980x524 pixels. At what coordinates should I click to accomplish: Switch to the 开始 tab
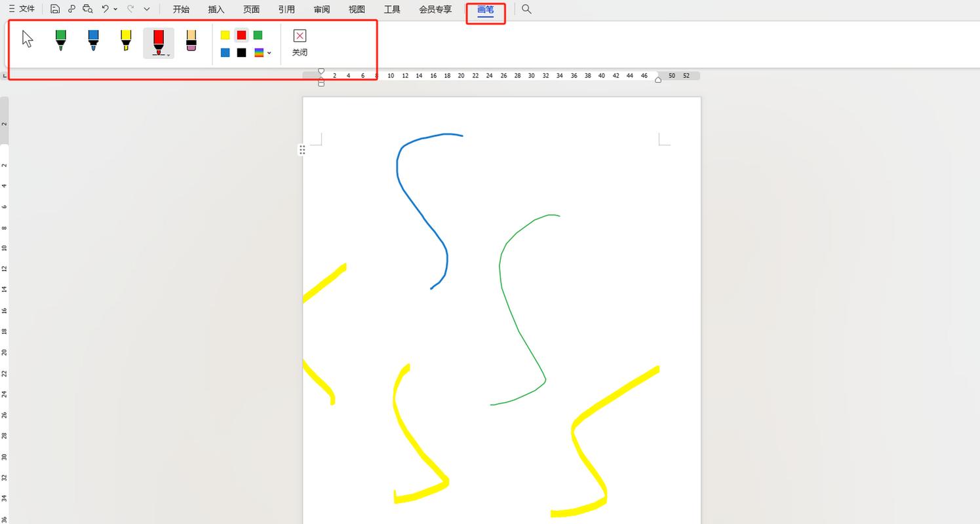pos(181,9)
